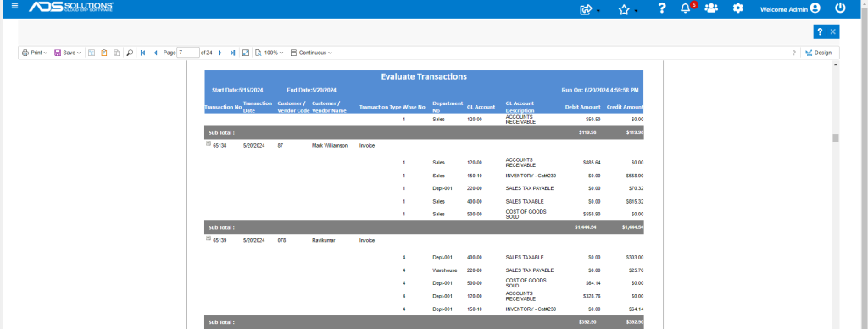The width and height of the screenshot is (868, 329).
Task: Open the users group icon
Action: (x=711, y=8)
